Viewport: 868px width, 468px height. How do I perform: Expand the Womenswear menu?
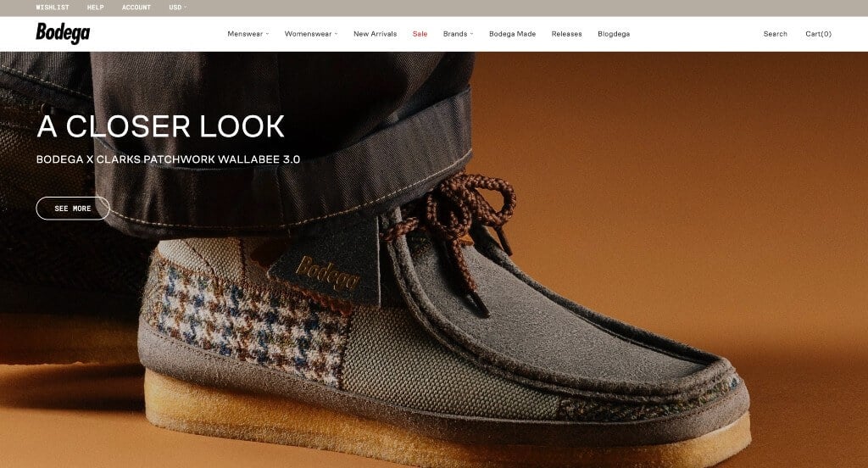click(311, 34)
